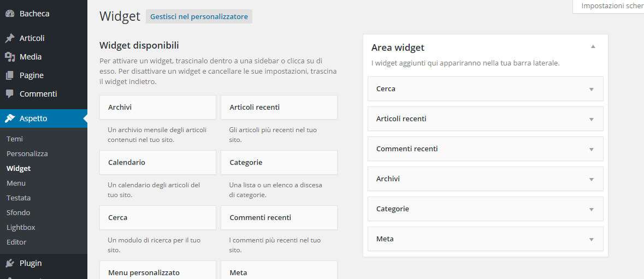This screenshot has height=279, width=644.
Task: Click the Commenti speech bubble icon
Action: click(x=10, y=94)
